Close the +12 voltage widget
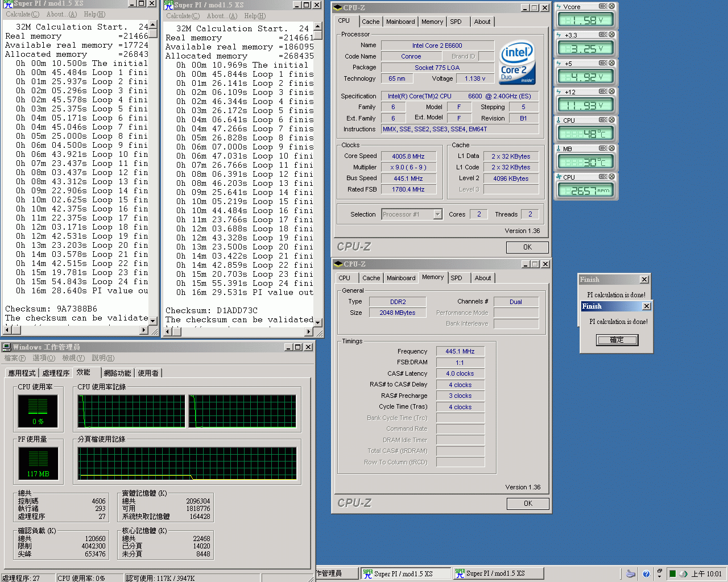Image resolution: width=728 pixels, height=582 pixels. (612, 92)
